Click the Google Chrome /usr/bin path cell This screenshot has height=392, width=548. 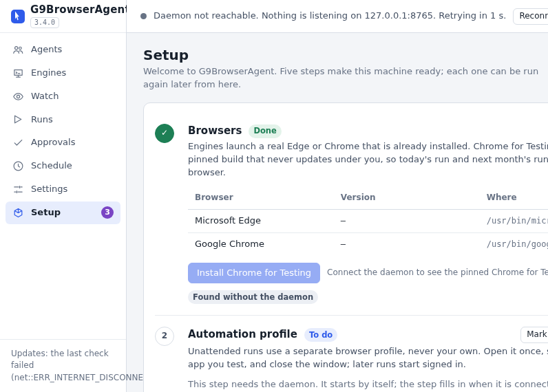(x=517, y=244)
